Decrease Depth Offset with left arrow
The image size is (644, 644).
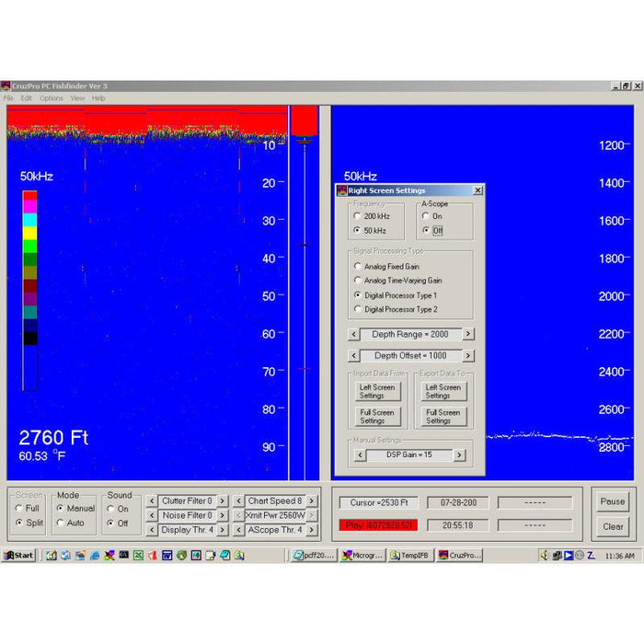[x=354, y=356]
